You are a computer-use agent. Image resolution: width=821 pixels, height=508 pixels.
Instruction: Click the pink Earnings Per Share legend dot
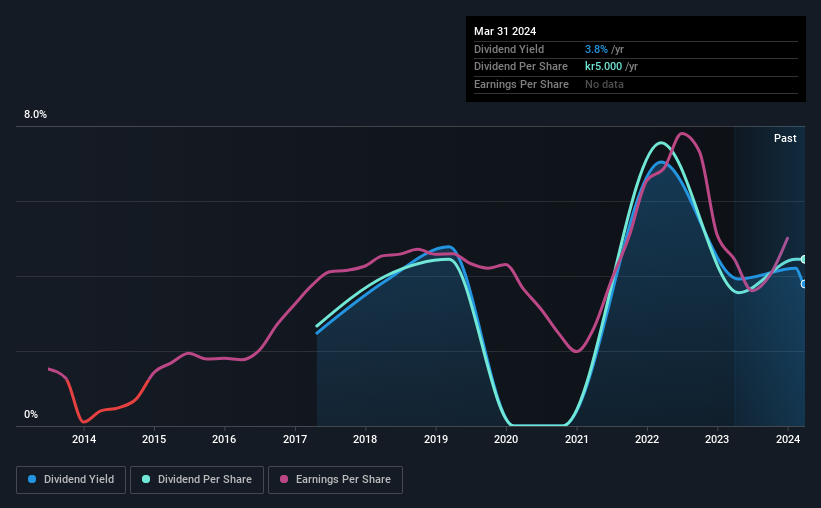284,479
